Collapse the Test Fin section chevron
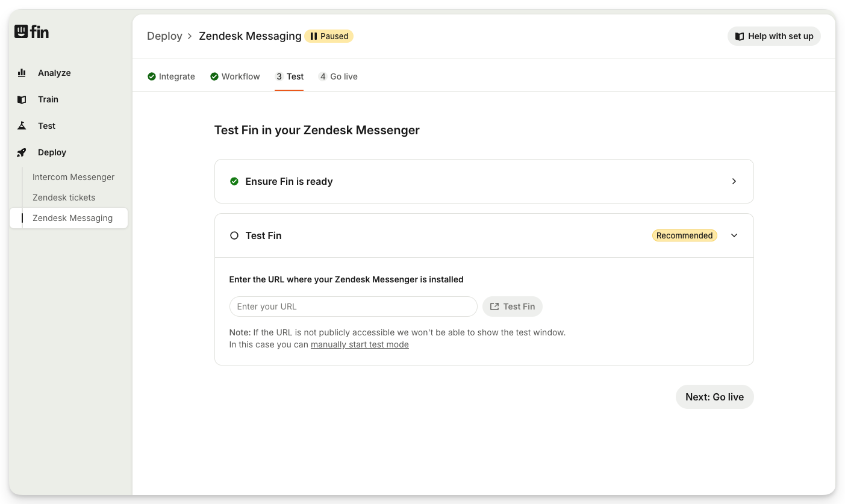The height and width of the screenshot is (504, 845). coord(734,235)
